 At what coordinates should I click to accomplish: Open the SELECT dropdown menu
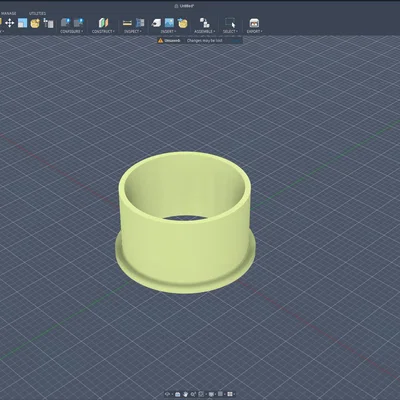230,32
